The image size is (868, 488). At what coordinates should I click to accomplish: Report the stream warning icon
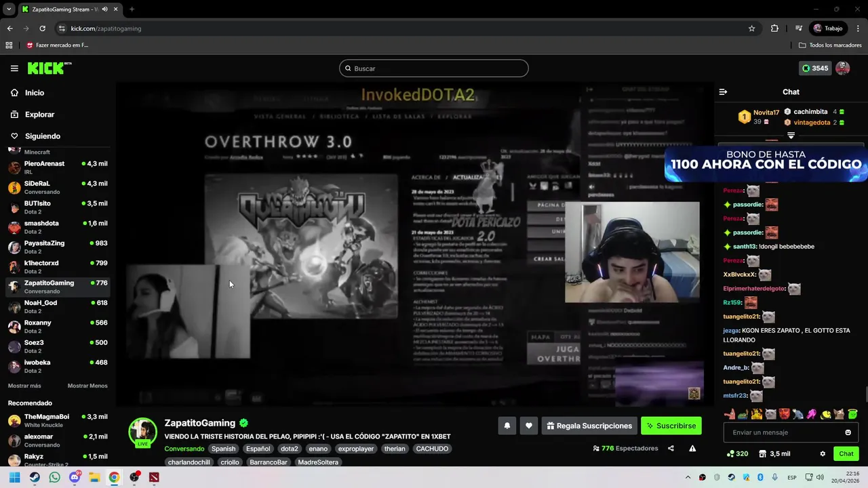coord(692,448)
